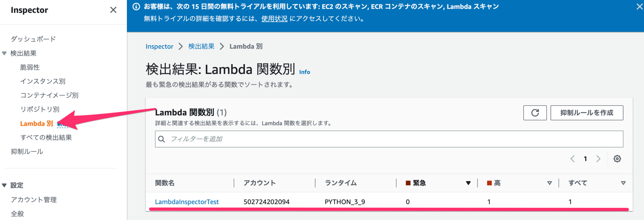Viewport: 644px width, 220px height.
Task: Collapse the 検出結果 section in the sidebar
Action: [x=4, y=53]
